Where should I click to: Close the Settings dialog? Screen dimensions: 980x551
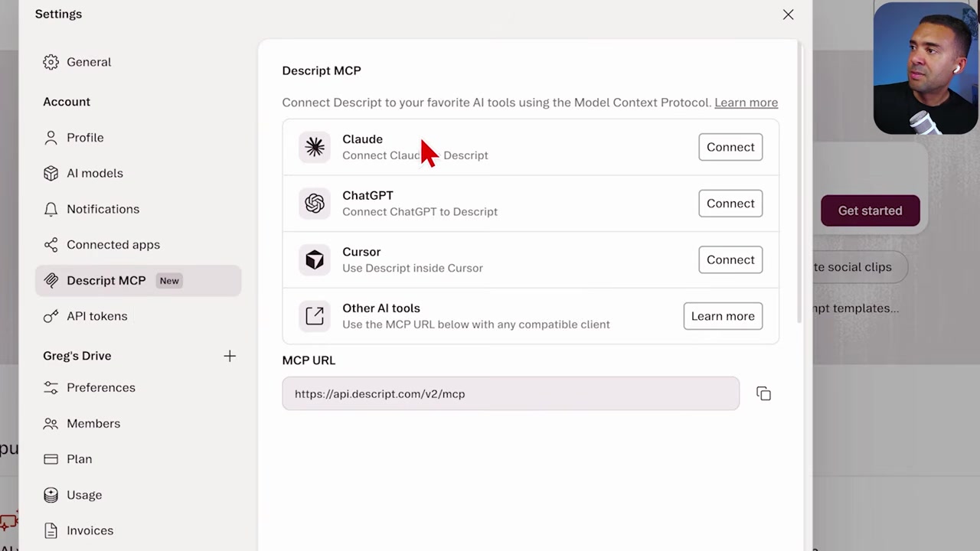pyautogui.click(x=788, y=15)
